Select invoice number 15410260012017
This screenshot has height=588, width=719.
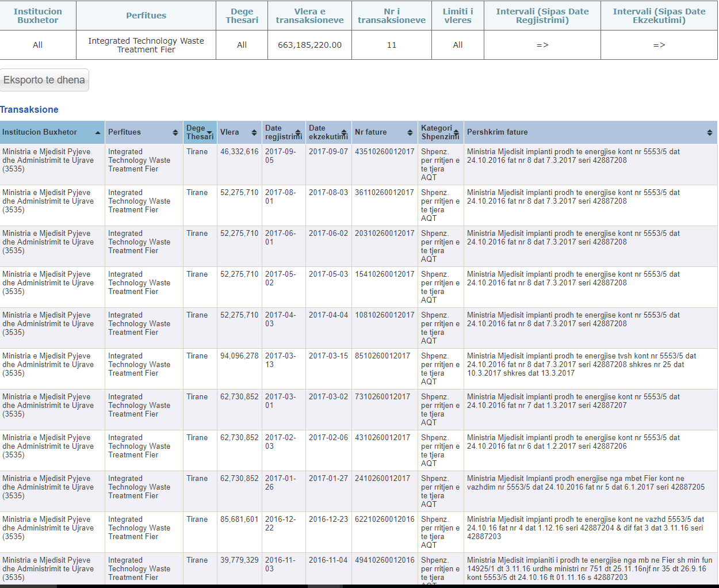(x=385, y=274)
